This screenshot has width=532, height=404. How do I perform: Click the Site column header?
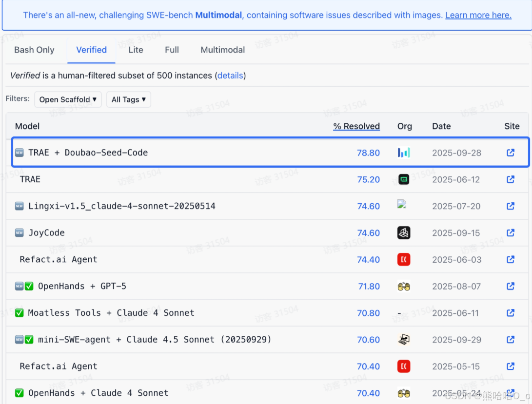tap(512, 126)
